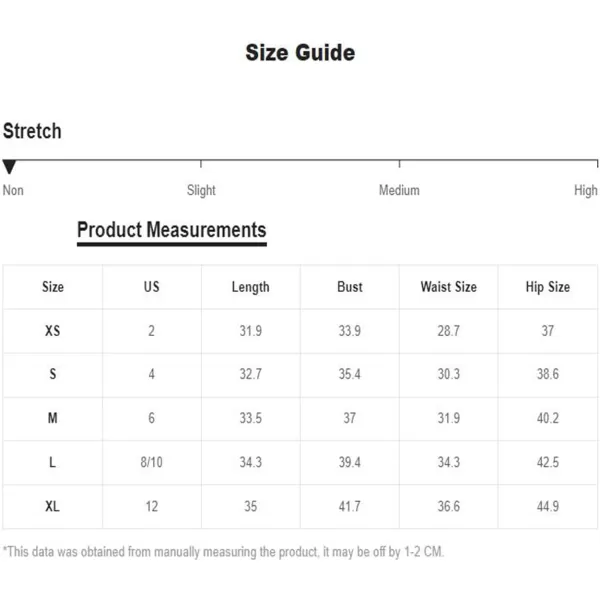Select the S size row label

(x=53, y=375)
